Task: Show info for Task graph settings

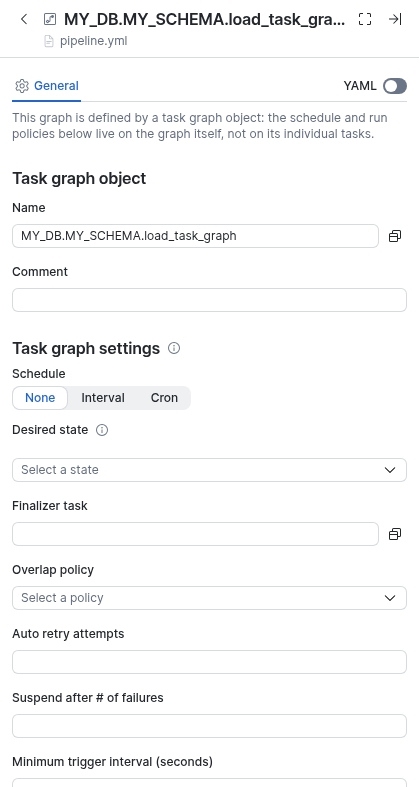Action: click(174, 348)
